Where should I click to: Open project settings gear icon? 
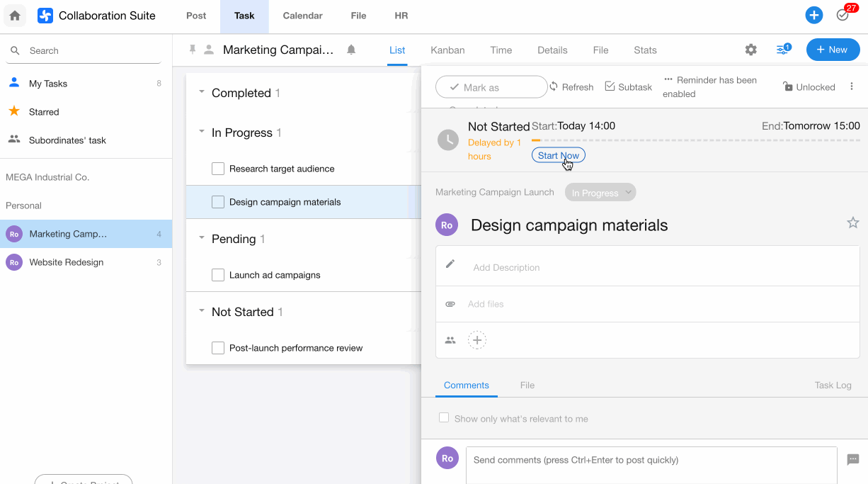pos(750,50)
